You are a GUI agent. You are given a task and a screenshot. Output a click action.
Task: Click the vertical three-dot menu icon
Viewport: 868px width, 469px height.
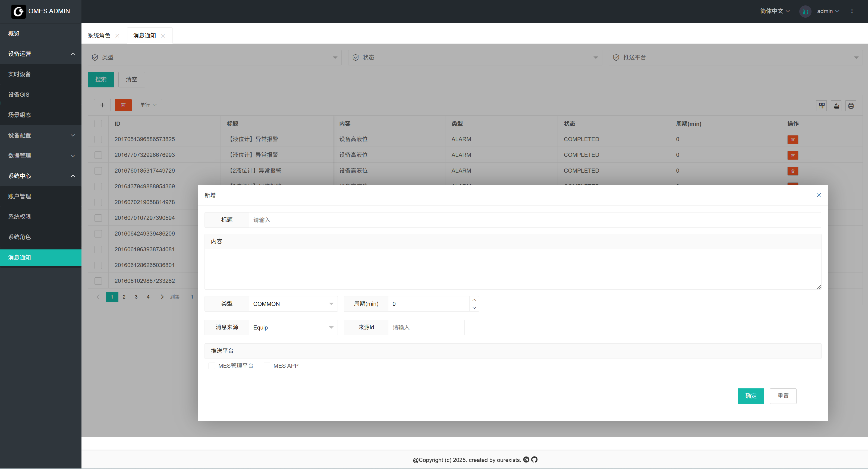tap(852, 11)
